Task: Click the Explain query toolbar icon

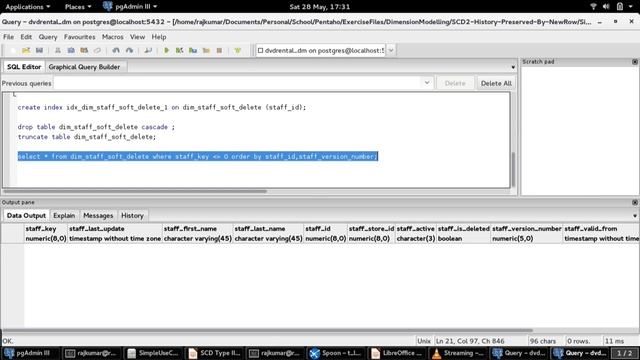Action: [x=206, y=51]
